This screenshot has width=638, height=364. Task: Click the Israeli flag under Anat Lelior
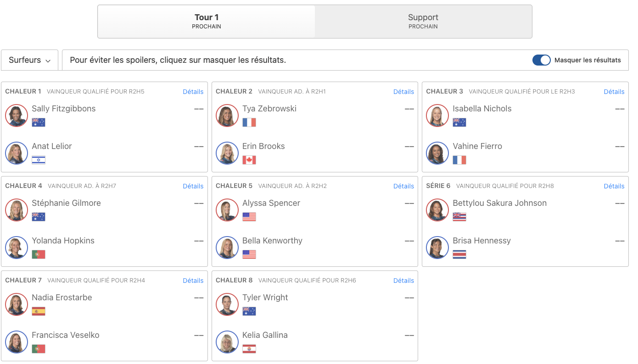39,160
